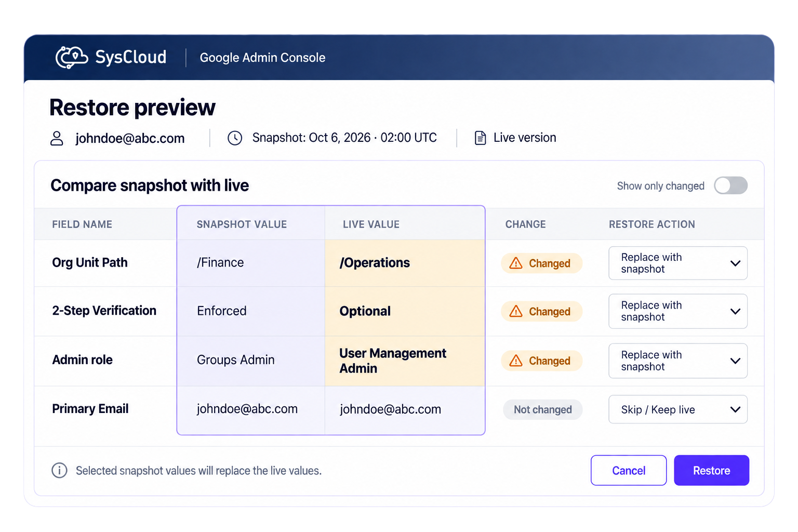Click the LIVE VALUE column header

tap(371, 224)
